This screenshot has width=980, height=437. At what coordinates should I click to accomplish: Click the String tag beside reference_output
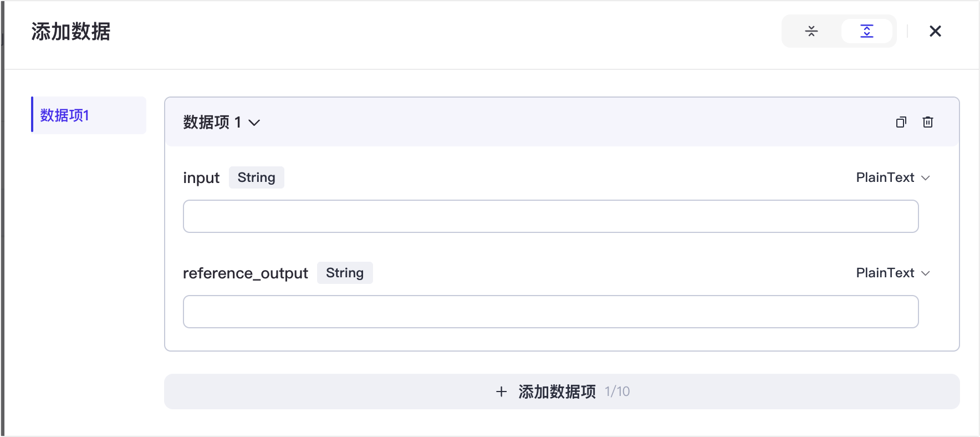[344, 273]
